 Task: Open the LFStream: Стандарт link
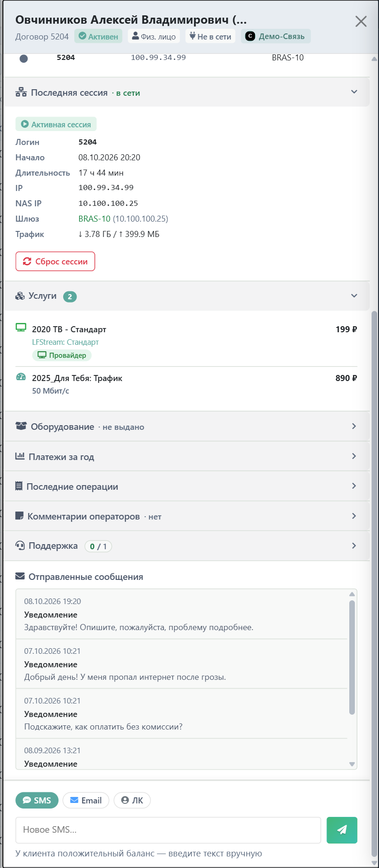point(65,342)
